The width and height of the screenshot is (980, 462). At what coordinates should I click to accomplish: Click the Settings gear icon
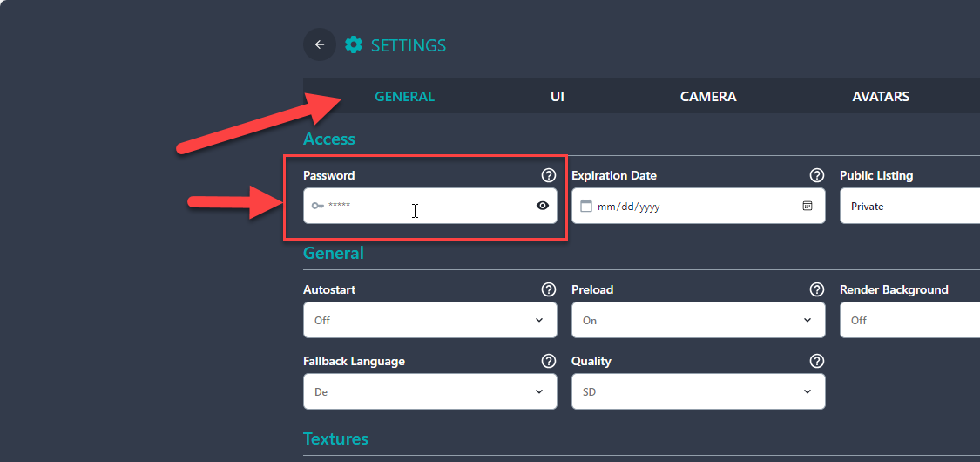click(x=354, y=45)
